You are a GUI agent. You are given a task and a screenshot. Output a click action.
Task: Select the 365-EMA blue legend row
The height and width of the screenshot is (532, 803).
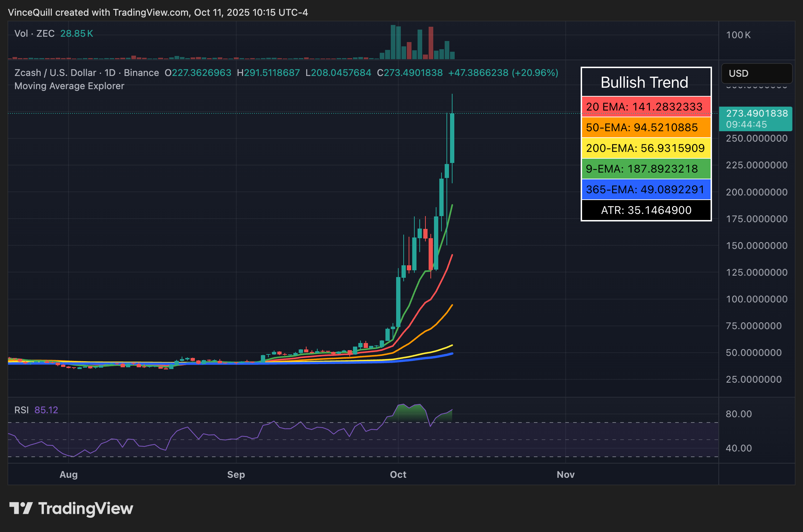point(646,189)
